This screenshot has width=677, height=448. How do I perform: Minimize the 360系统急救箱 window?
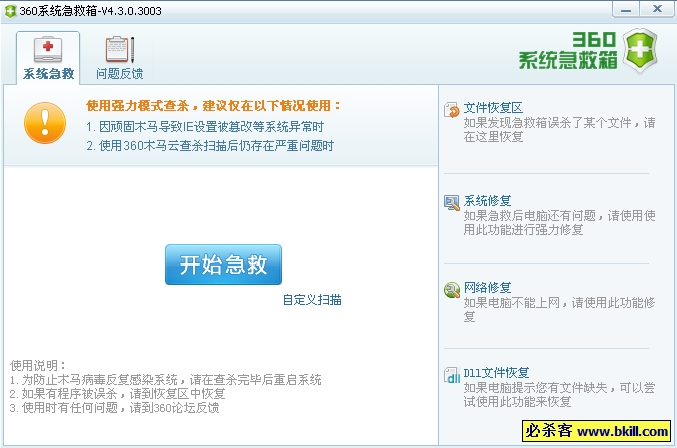(x=626, y=9)
